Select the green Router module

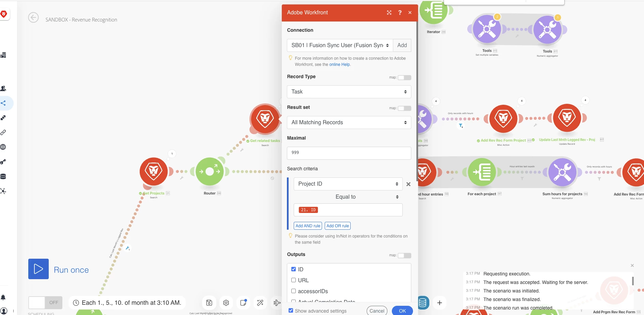[210, 171]
